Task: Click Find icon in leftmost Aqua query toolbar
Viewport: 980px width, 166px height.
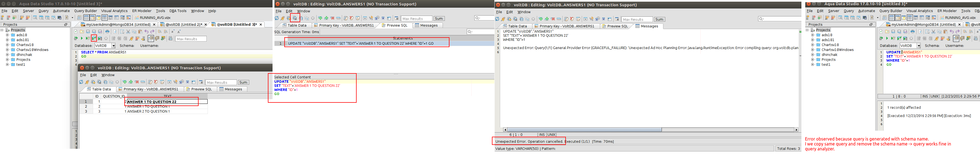Action: click(160, 32)
